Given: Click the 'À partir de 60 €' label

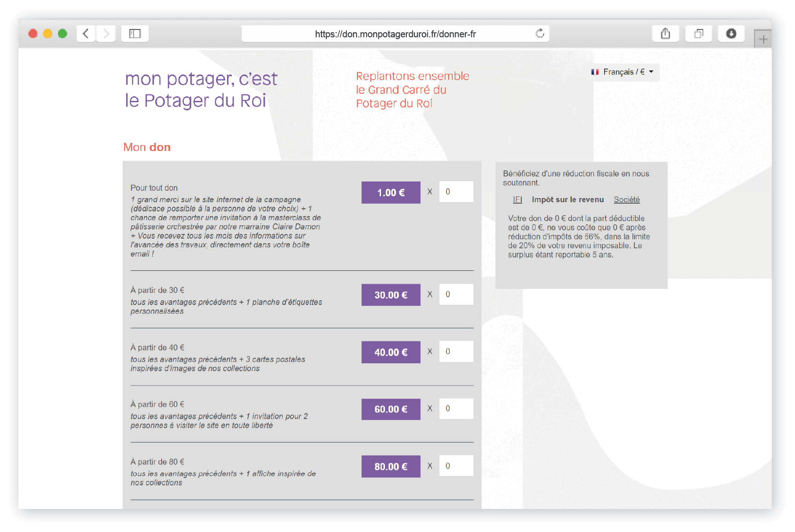Looking at the screenshot, I should [157, 404].
